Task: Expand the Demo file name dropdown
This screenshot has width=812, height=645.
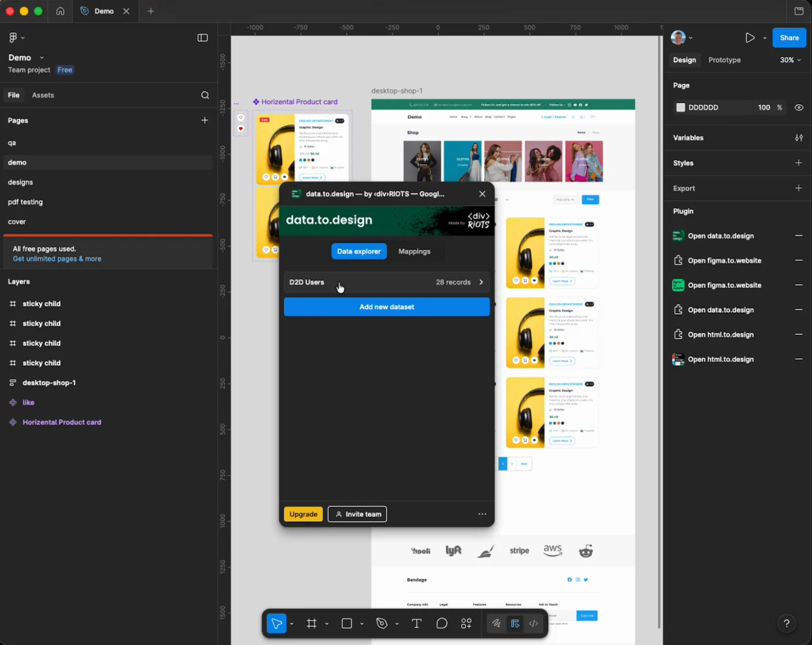Action: point(42,58)
